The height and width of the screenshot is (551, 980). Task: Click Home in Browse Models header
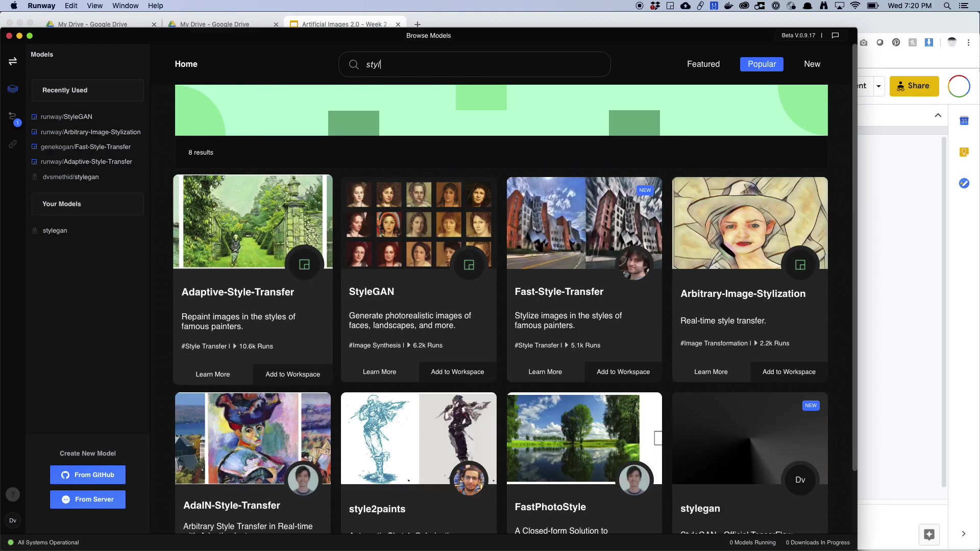pyautogui.click(x=186, y=64)
